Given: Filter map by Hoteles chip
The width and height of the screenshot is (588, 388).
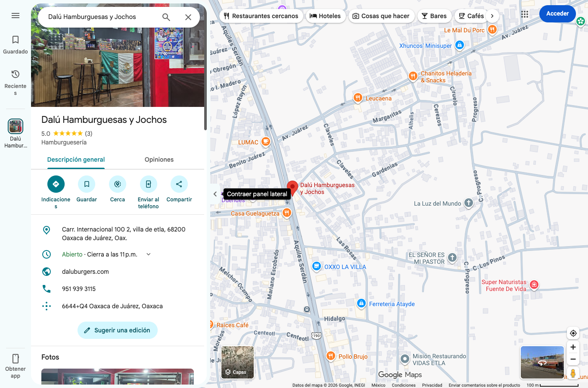Looking at the screenshot, I should pyautogui.click(x=325, y=16).
